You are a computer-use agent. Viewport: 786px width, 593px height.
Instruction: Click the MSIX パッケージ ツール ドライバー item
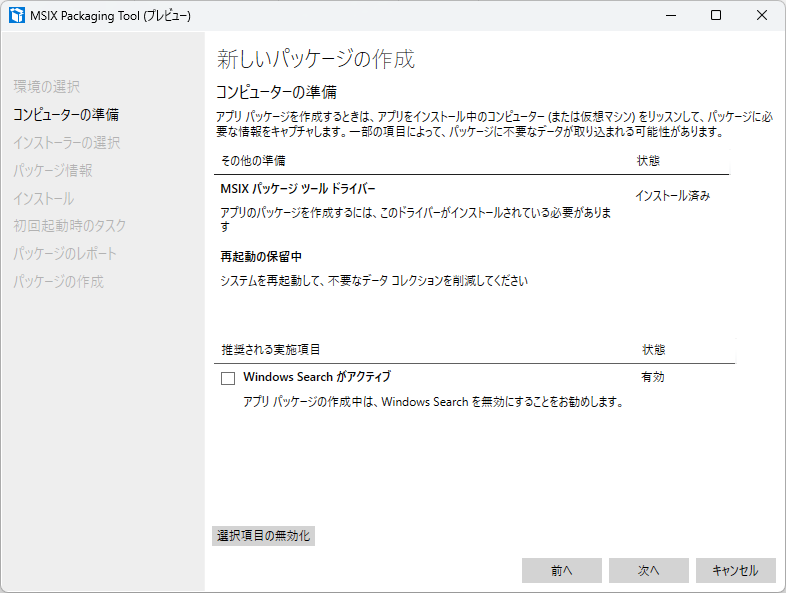pyautogui.click(x=298, y=189)
